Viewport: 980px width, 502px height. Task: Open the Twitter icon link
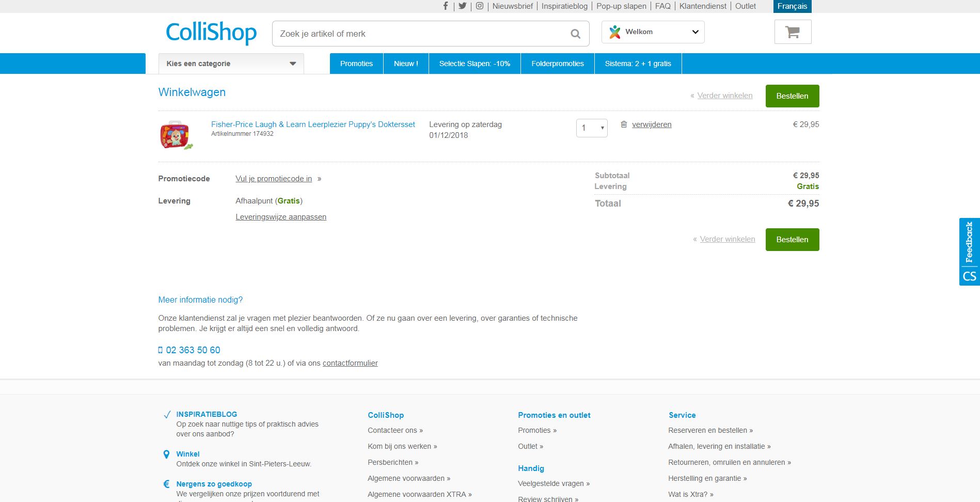tap(462, 6)
